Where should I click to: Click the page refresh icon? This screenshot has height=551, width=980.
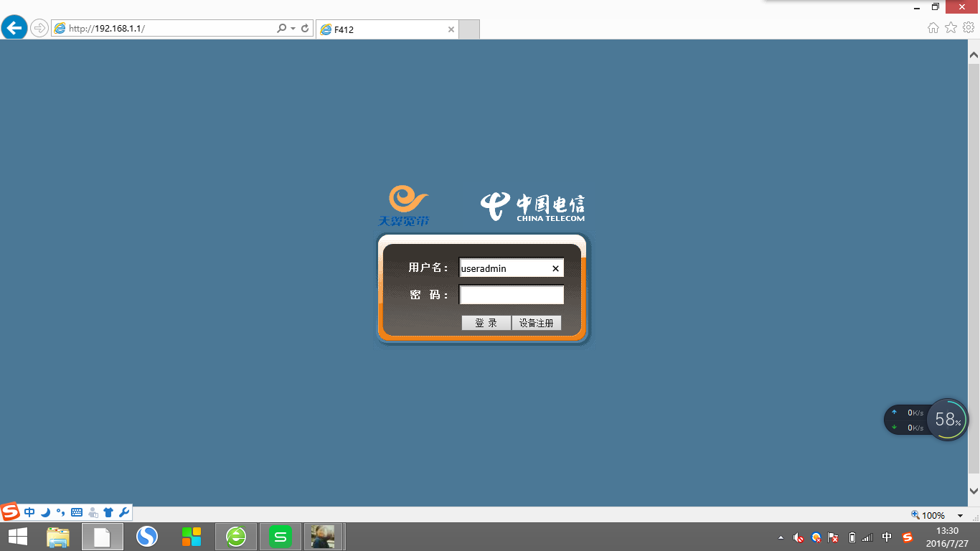(305, 29)
